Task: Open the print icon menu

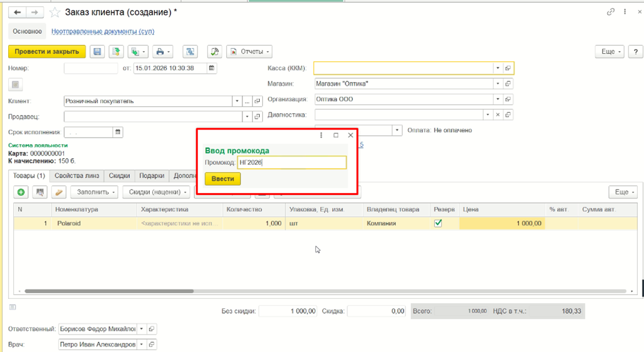Action: 163,51
